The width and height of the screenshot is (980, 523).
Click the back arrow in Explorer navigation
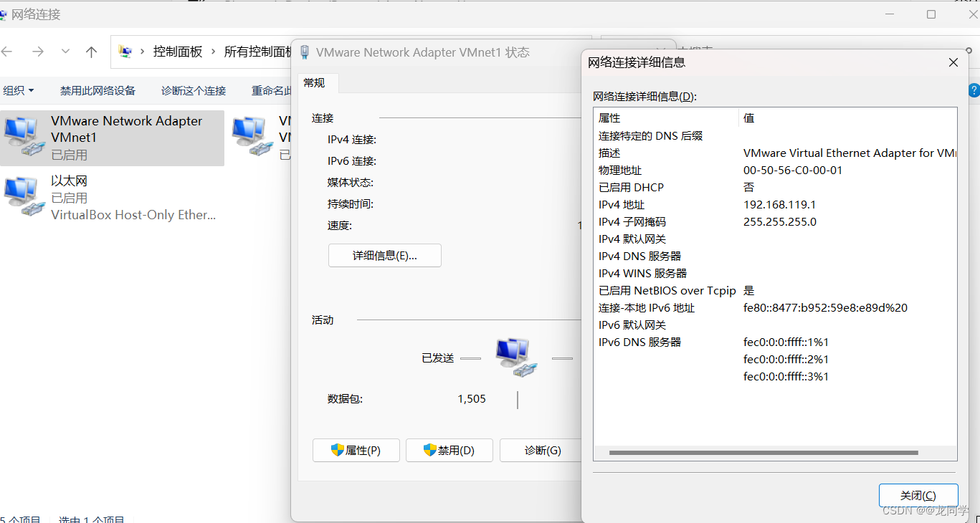pyautogui.click(x=7, y=52)
